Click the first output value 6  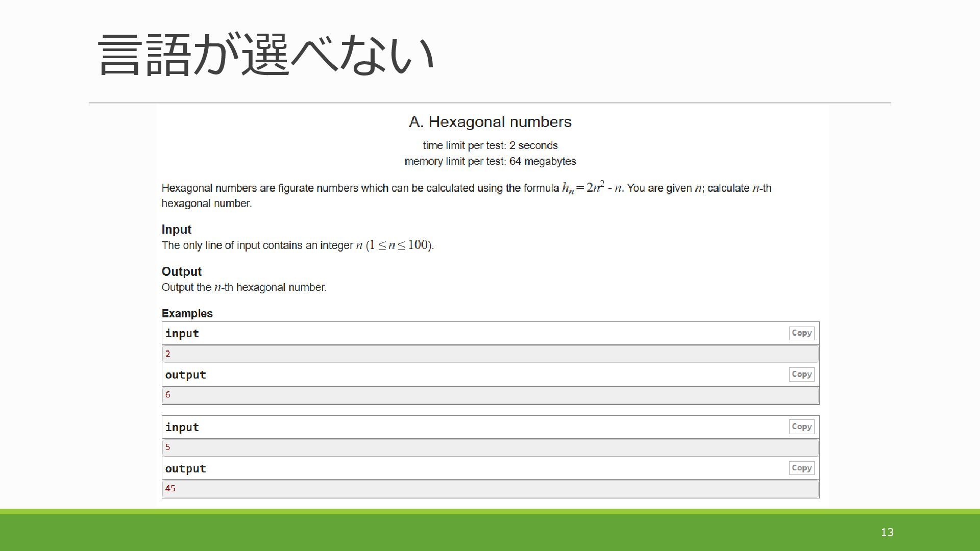coord(168,395)
